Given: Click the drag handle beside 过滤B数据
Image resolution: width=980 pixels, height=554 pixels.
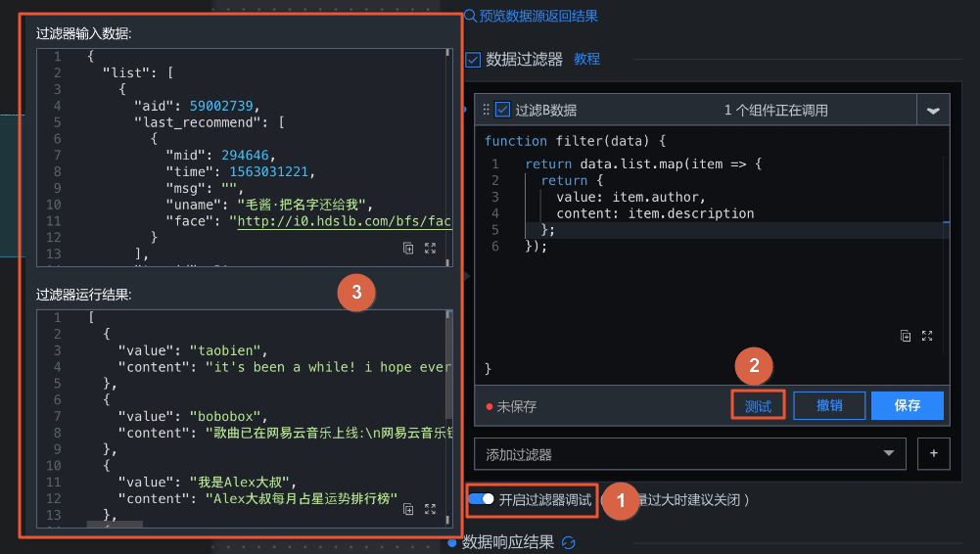Looking at the screenshot, I should coord(486,110).
